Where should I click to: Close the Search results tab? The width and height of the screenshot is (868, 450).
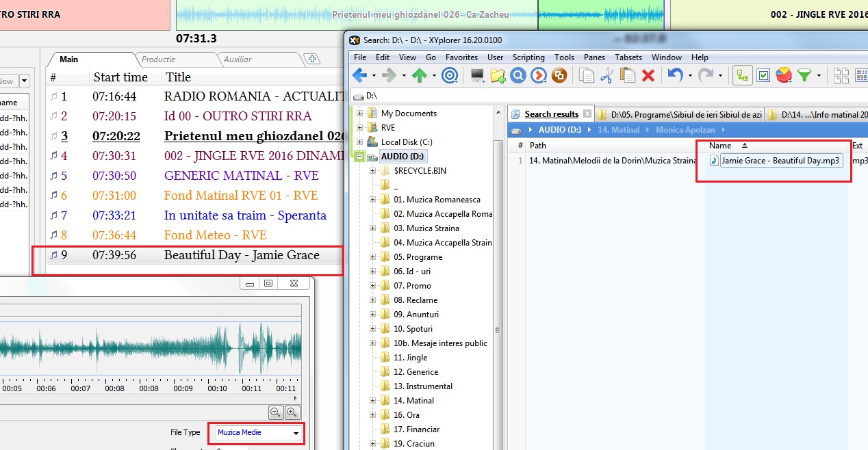pyautogui.click(x=587, y=114)
